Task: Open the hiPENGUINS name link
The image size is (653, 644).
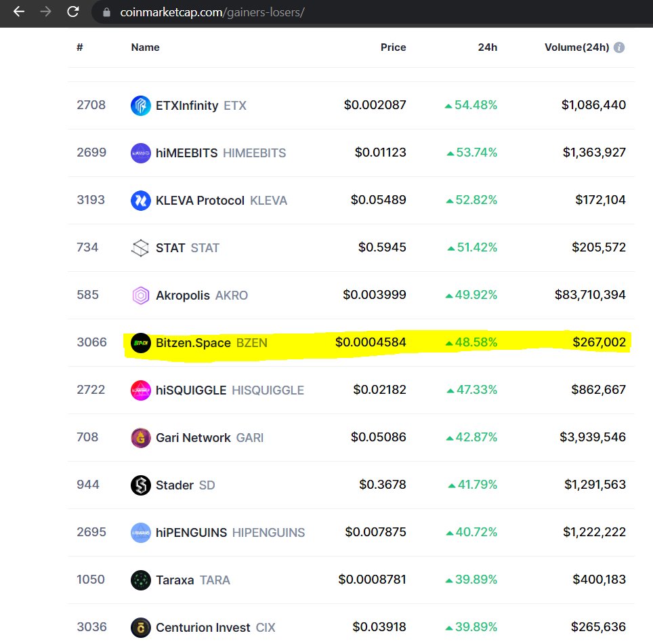Action: pos(230,533)
